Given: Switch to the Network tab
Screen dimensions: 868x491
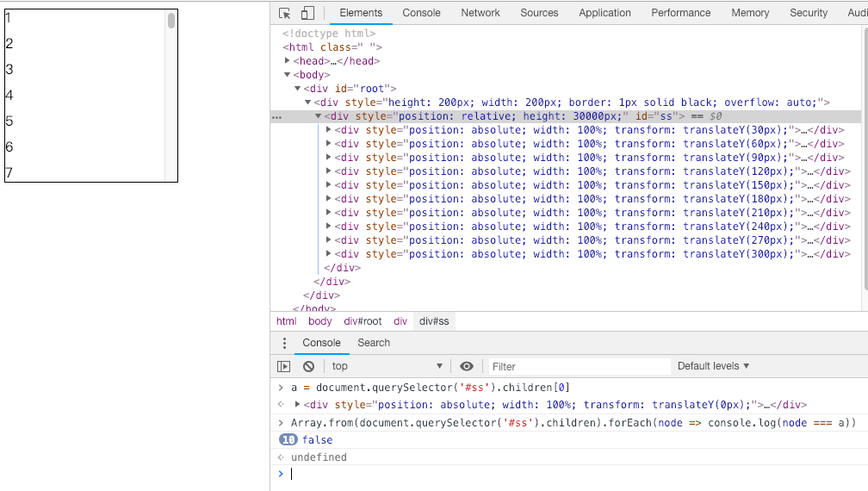Looking at the screenshot, I should coord(480,13).
